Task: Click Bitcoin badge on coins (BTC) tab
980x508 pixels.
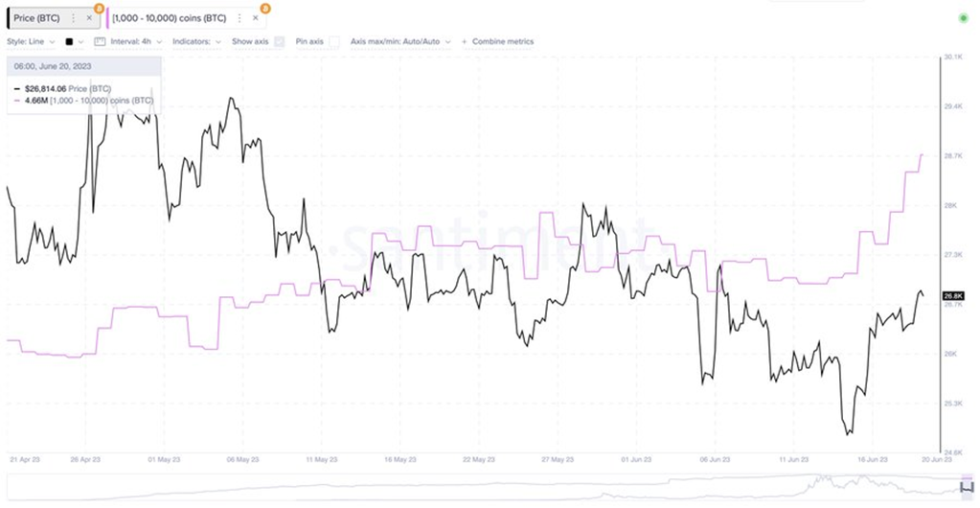Action: [265, 8]
